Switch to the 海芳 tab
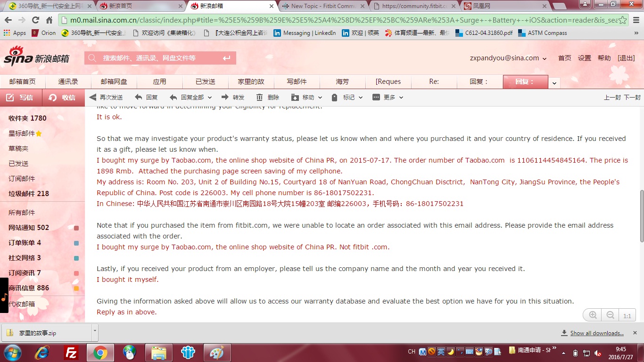This screenshot has height=362, width=644. tap(343, 82)
